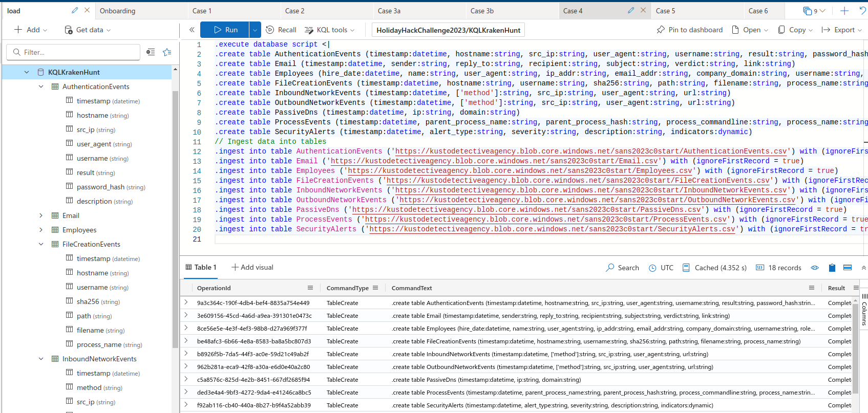This screenshot has width=868, height=413.
Task: Open the OperationId column menu
Action: [310, 288]
